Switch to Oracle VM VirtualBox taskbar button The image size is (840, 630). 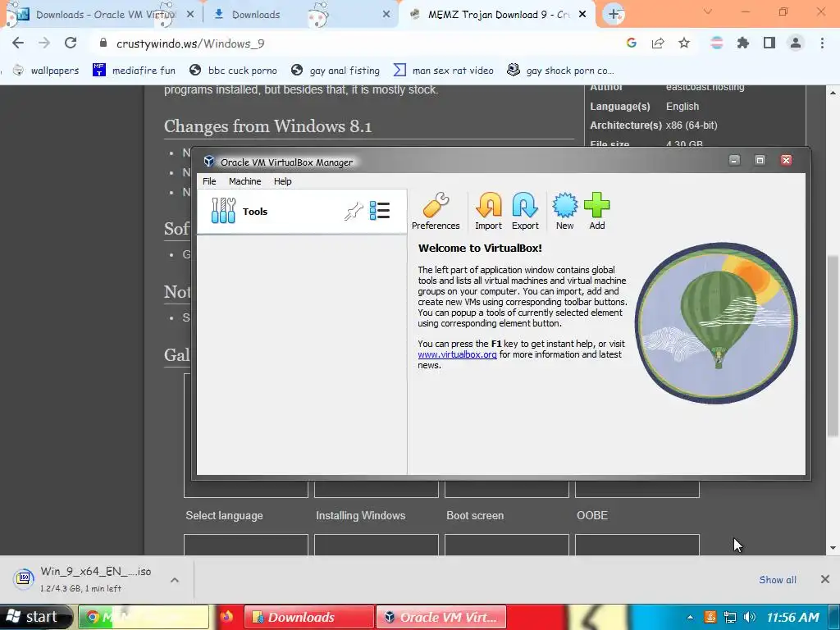click(441, 617)
